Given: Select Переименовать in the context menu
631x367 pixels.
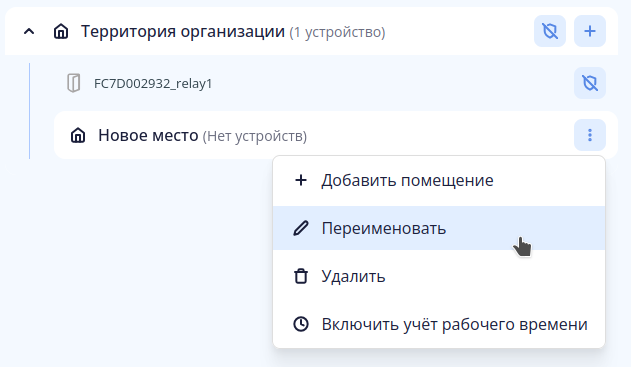Looking at the screenshot, I should [439, 228].
